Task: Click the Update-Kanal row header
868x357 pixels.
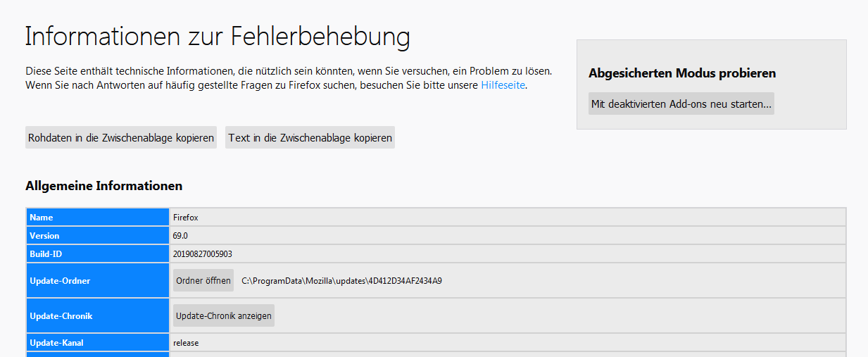Action: (x=98, y=343)
